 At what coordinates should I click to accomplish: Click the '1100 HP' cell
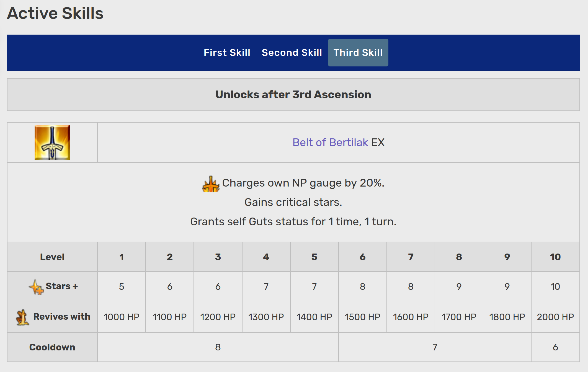[170, 317]
